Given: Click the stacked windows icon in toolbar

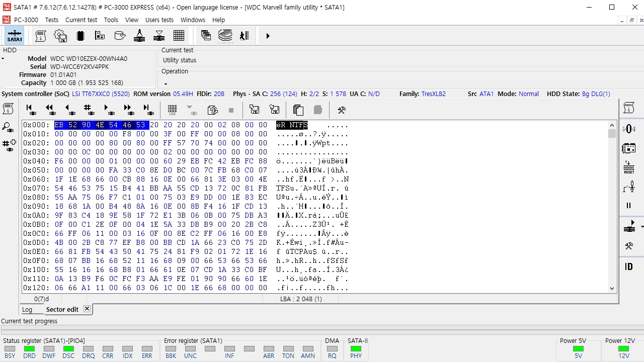Looking at the screenshot, I should coord(206,36).
